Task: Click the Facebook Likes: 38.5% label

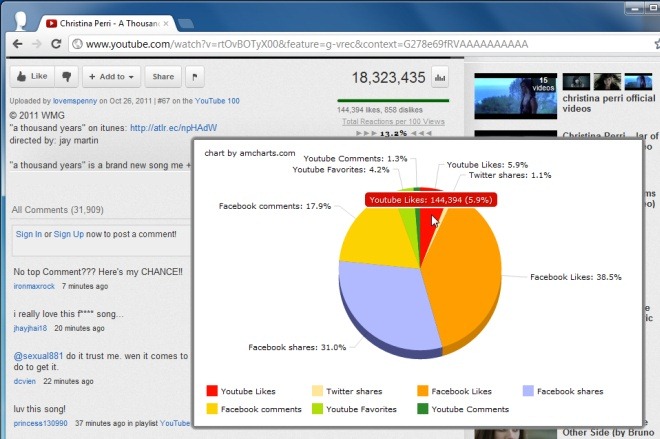Action: [575, 277]
